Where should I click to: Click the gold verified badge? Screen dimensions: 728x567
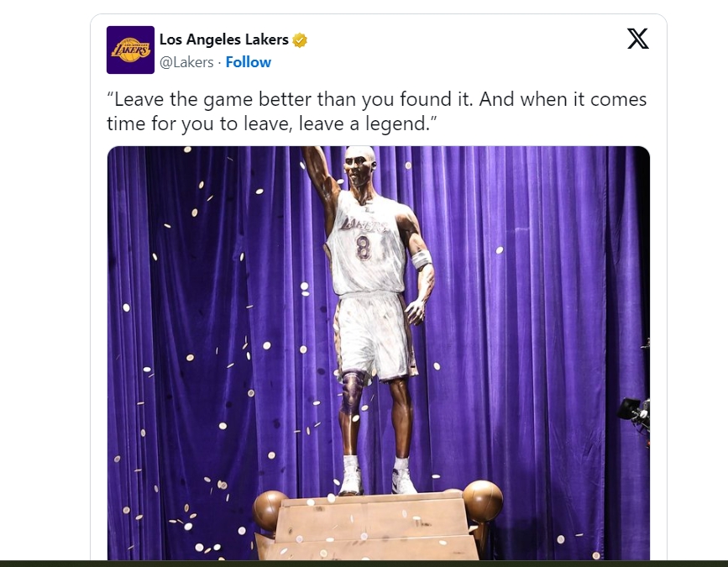click(300, 40)
